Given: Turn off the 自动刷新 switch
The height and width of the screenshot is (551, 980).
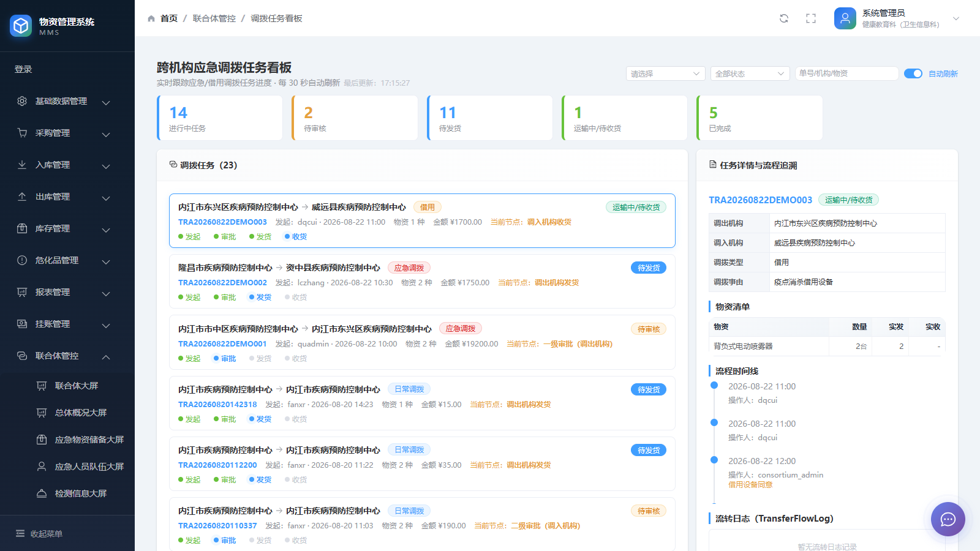Looking at the screenshot, I should 913,73.
